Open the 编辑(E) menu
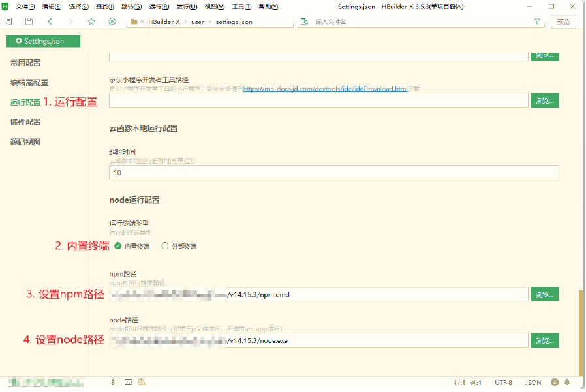Image resolution: width=586 pixels, height=392 pixels. coord(52,7)
